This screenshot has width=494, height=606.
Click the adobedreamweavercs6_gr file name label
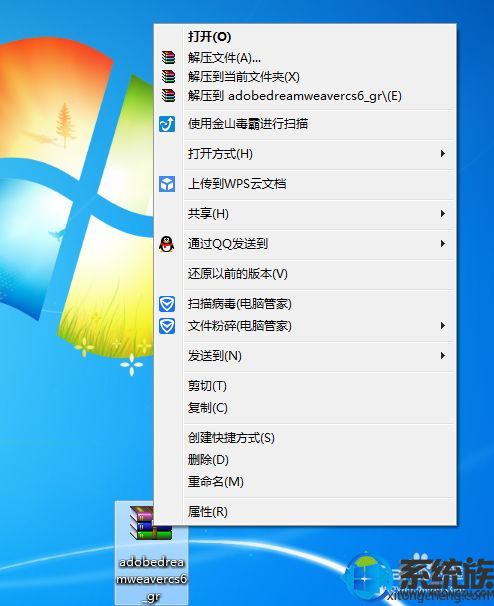(x=152, y=580)
